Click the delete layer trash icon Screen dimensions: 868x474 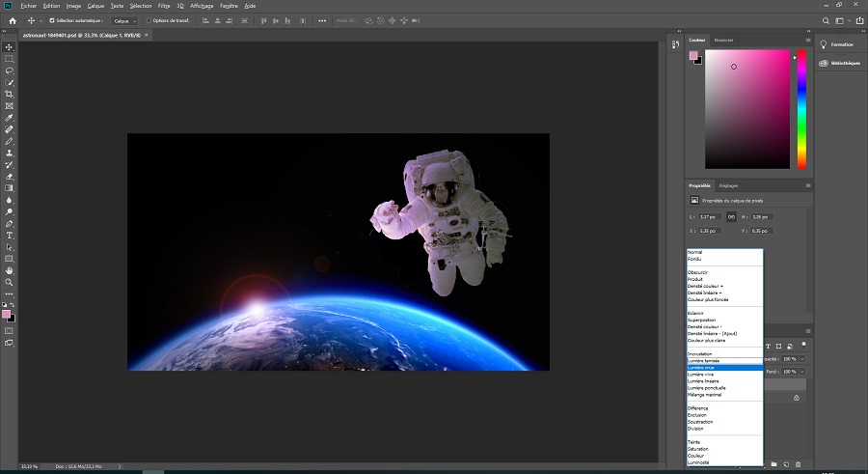(x=798, y=464)
